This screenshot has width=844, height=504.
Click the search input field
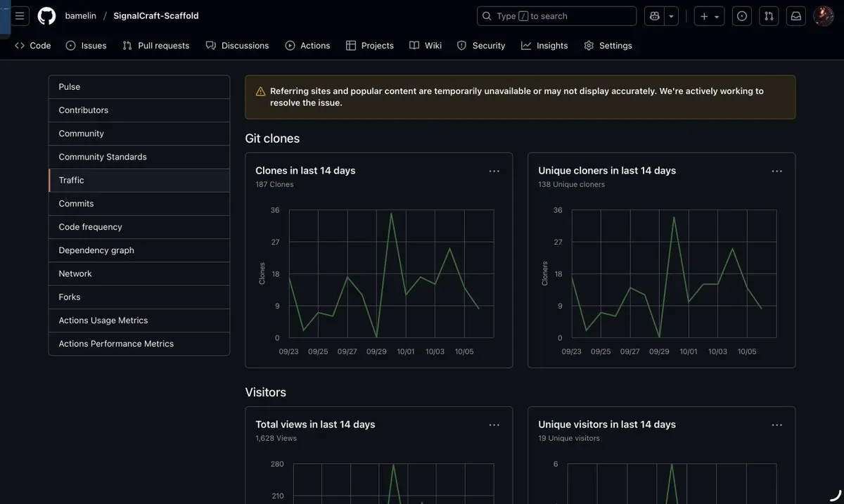(x=556, y=16)
